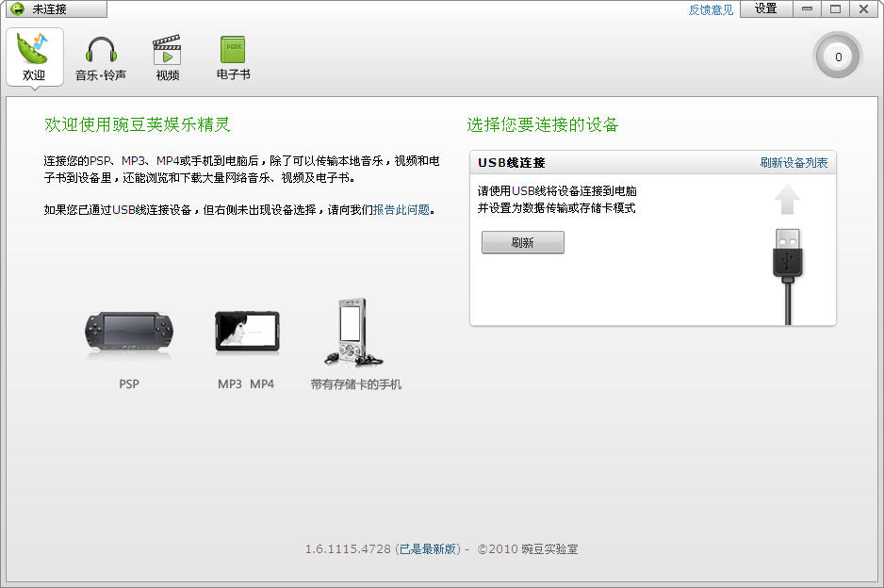Click the MP3 MP4 text label

click(x=246, y=384)
